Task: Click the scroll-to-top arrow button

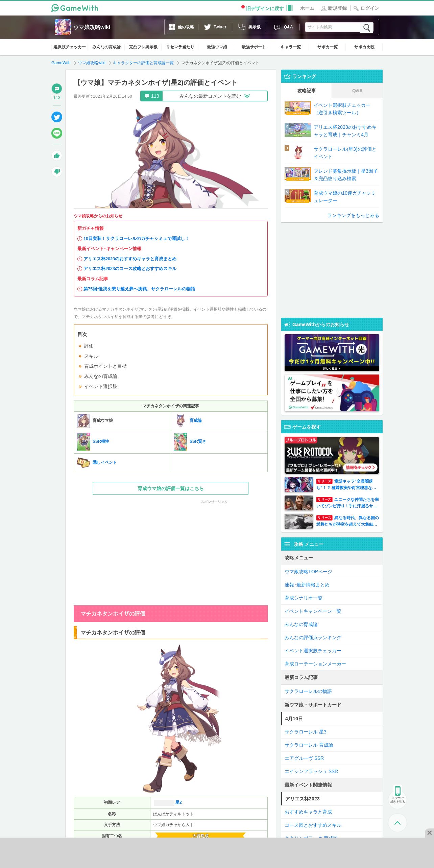Action: (x=397, y=823)
